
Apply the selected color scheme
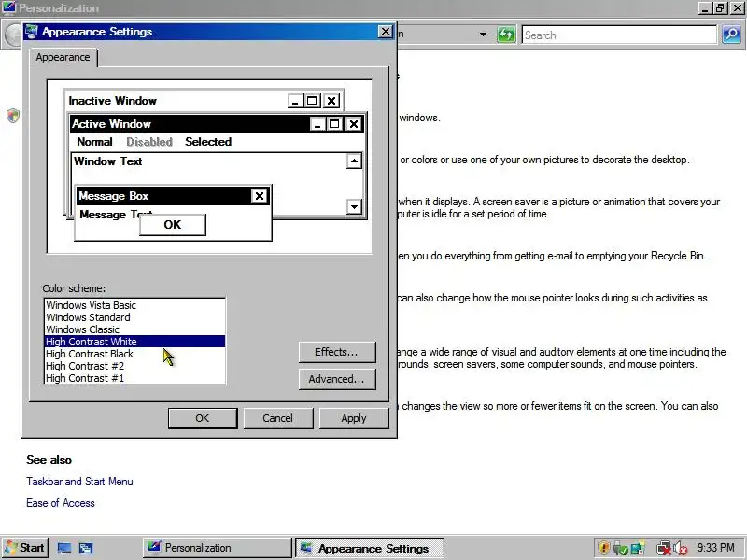[x=354, y=418]
